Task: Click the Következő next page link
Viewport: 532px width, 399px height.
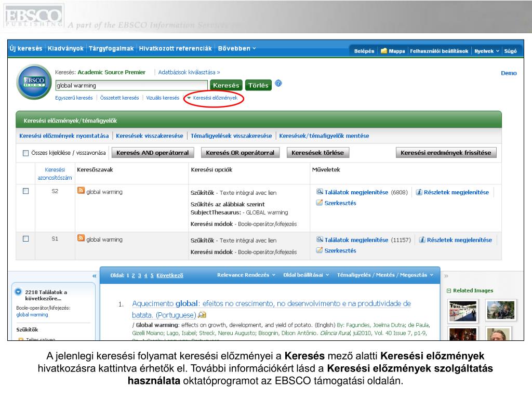Action: (x=170, y=275)
